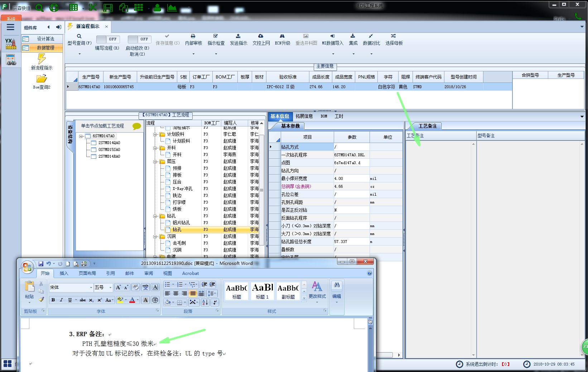Check the 6S7MD147A0 tree checkbox
The width and height of the screenshot is (588, 372).
88,136
